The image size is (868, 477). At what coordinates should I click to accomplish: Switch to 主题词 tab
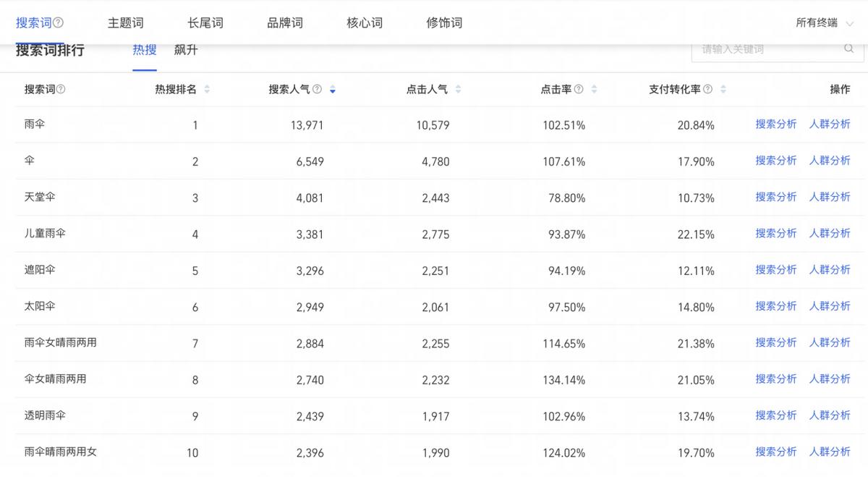125,22
